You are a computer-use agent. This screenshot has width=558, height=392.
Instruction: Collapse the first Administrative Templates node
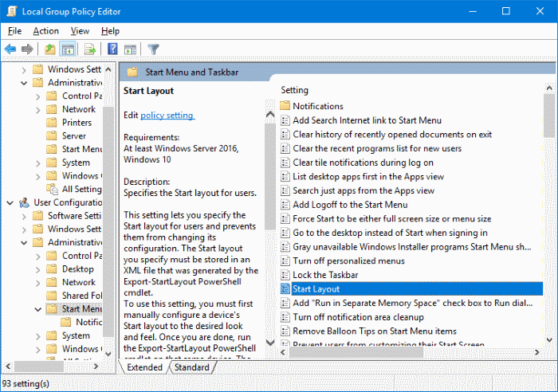pyautogui.click(x=24, y=83)
